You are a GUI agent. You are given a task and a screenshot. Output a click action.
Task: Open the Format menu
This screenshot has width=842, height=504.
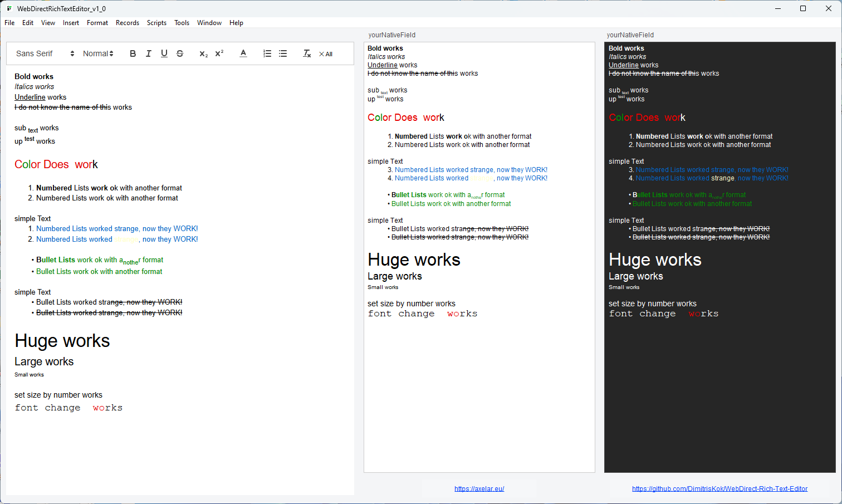coord(97,23)
